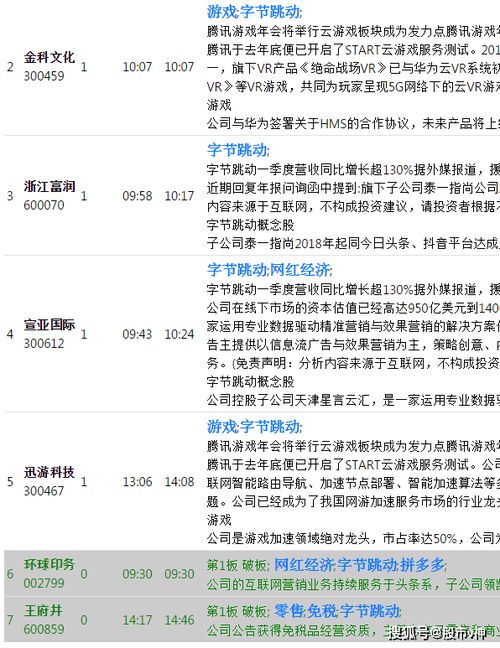The image size is (500, 648).
Task: Click stock name 王府井
Action: pyautogui.click(x=43, y=611)
